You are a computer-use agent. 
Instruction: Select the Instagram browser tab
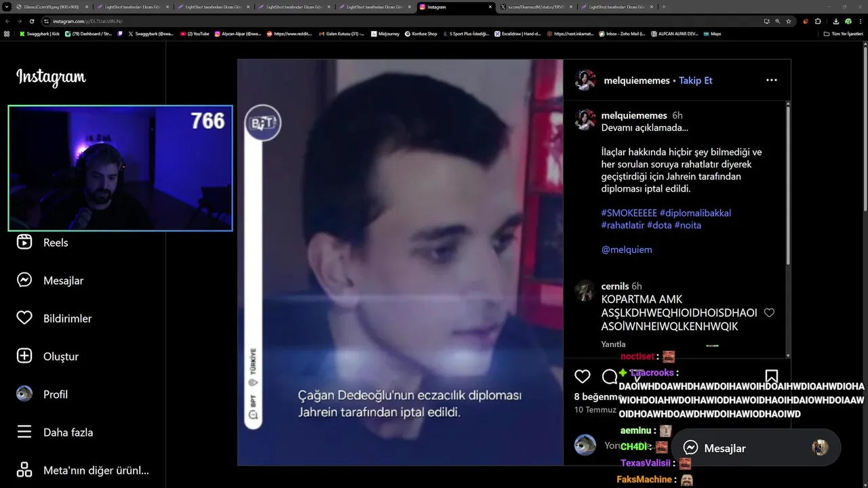coord(456,7)
